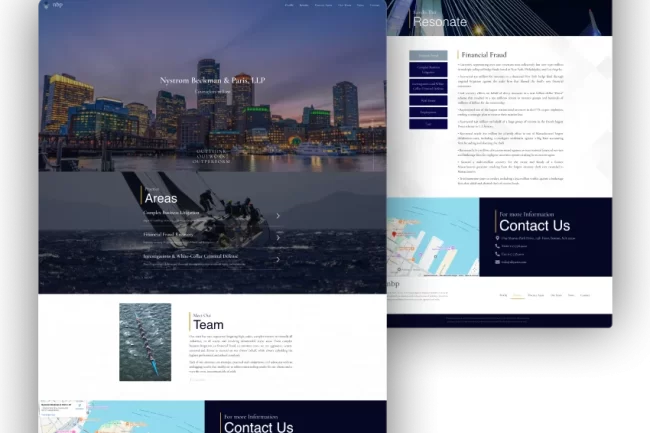Click the rowing team photo thumbnail

point(145,342)
